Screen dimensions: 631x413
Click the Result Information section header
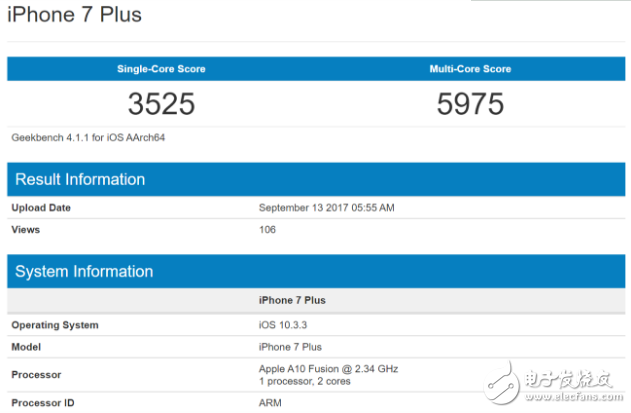80,179
